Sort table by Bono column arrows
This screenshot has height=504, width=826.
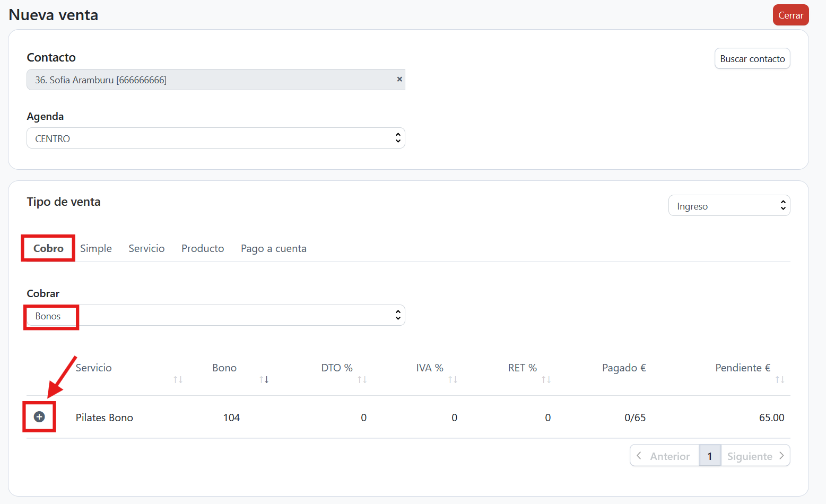pos(264,379)
